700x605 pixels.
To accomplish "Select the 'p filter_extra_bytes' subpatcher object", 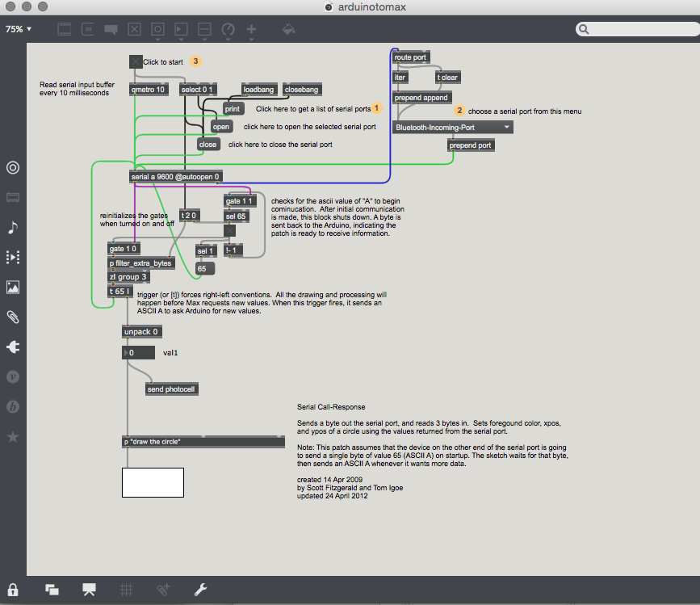I will [x=141, y=263].
